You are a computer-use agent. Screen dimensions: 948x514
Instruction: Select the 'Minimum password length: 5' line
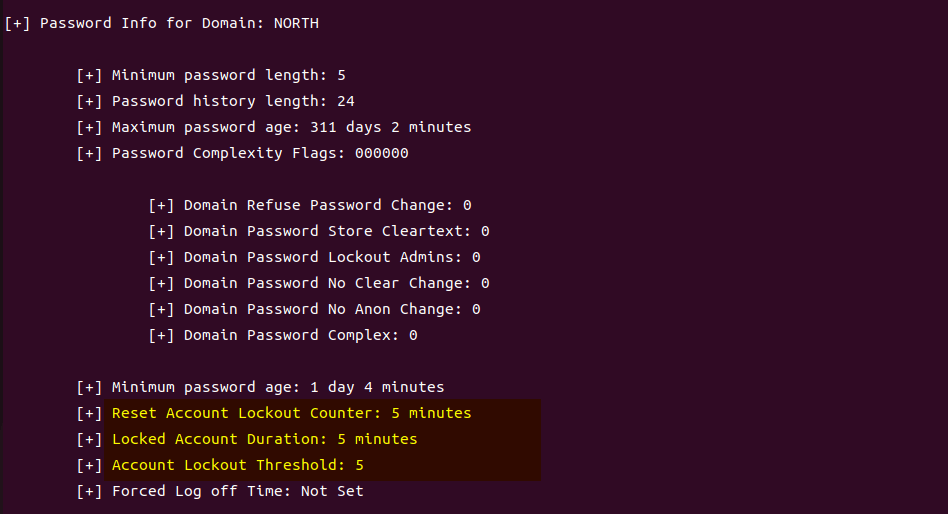point(228,75)
